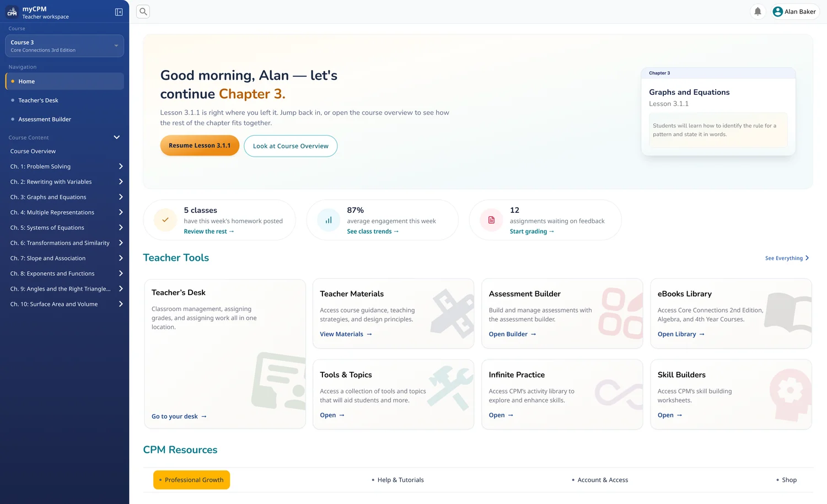Click the Resume Lesson 3.1.1 button

point(200,146)
